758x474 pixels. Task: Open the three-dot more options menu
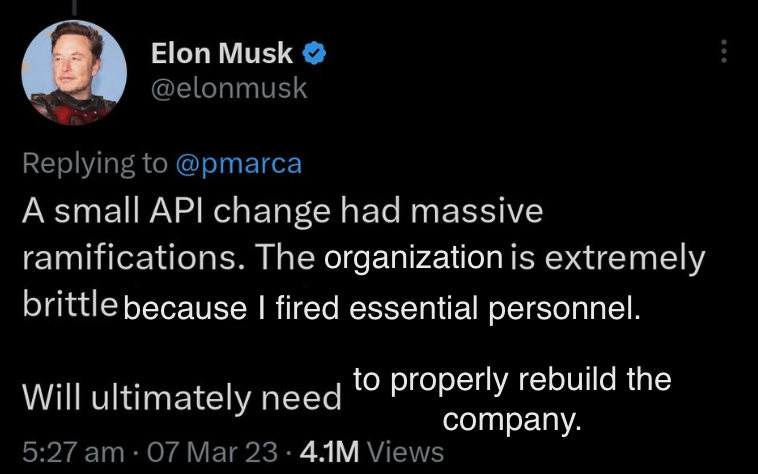tap(724, 54)
